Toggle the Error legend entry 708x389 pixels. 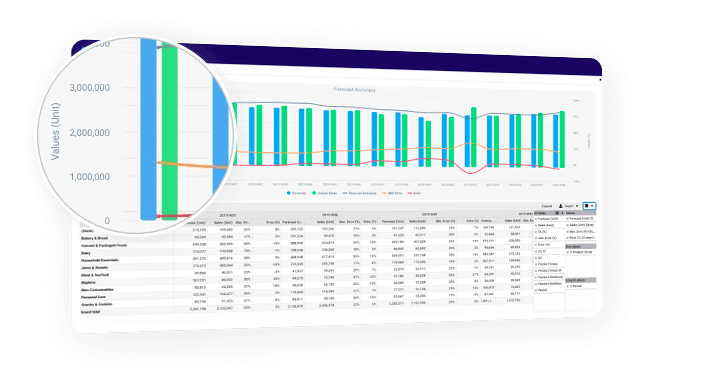pos(414,193)
